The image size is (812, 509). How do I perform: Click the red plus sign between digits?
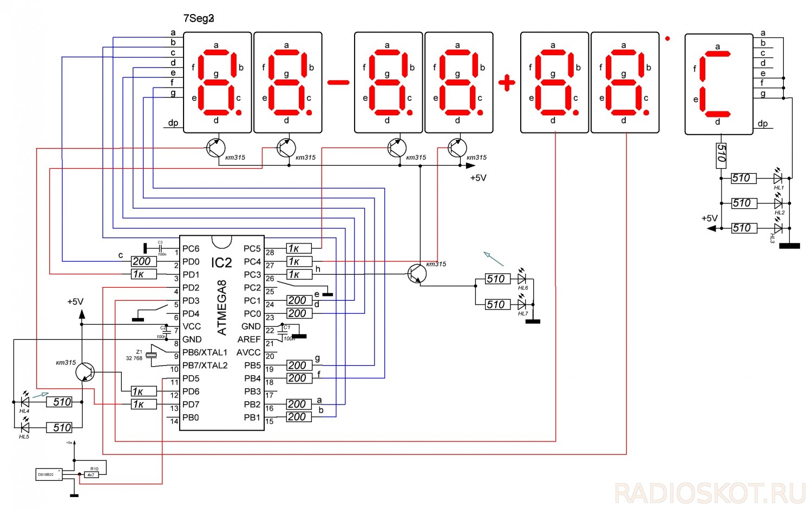(507, 83)
